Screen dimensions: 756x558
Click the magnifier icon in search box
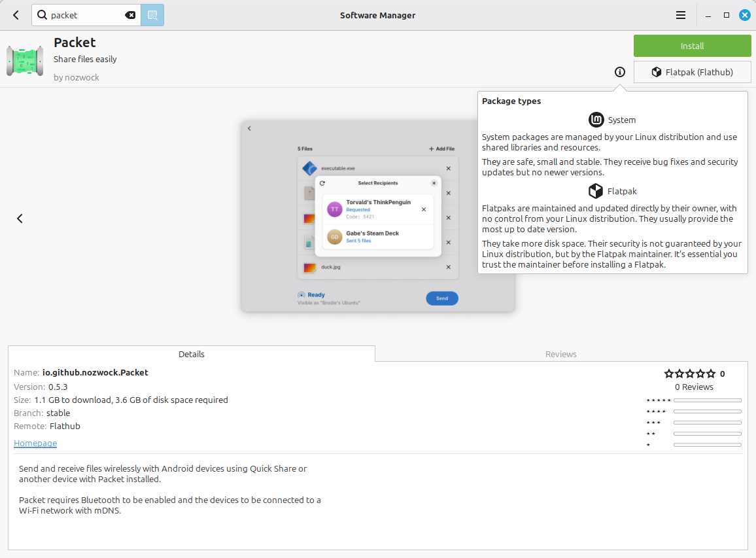coord(42,15)
